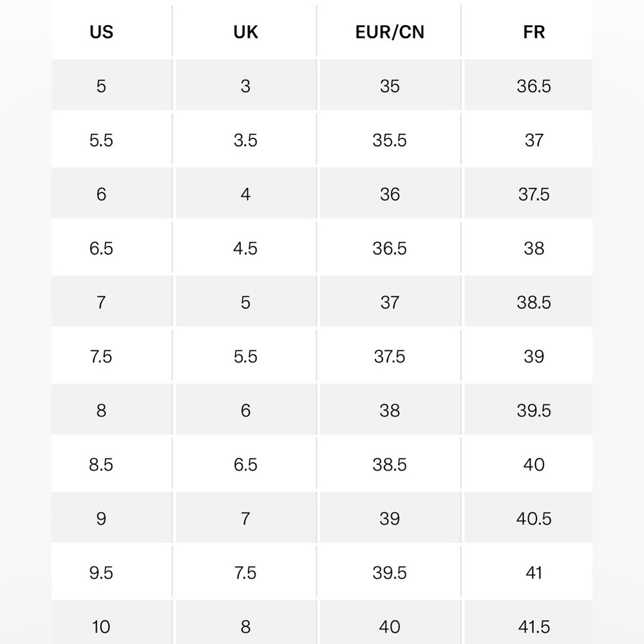Click the UK column header

point(245,32)
